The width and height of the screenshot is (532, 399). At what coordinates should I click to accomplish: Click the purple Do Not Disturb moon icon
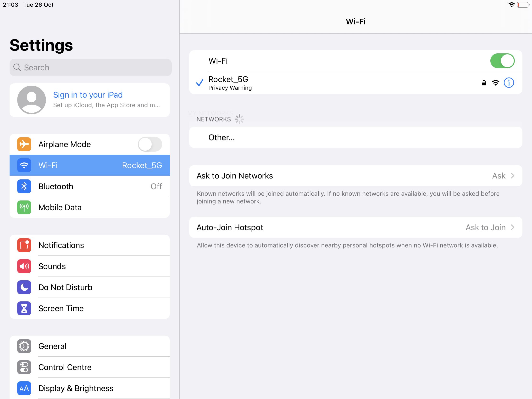24,287
